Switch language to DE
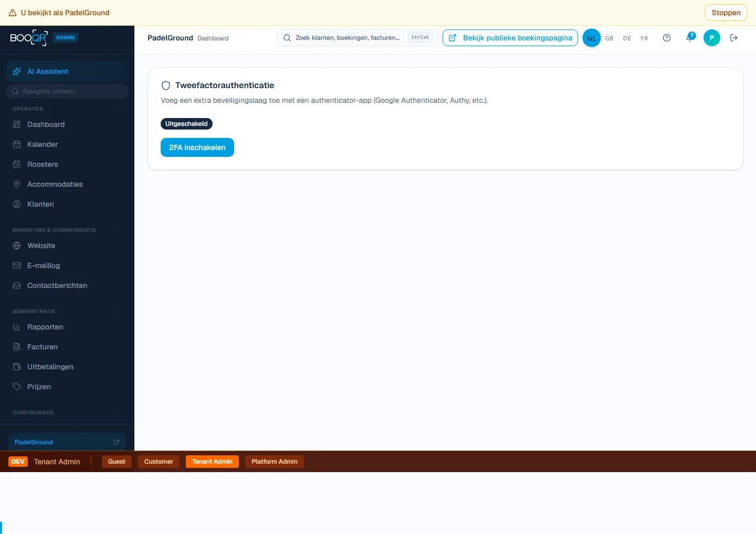This screenshot has height=534, width=756. pyautogui.click(x=627, y=38)
